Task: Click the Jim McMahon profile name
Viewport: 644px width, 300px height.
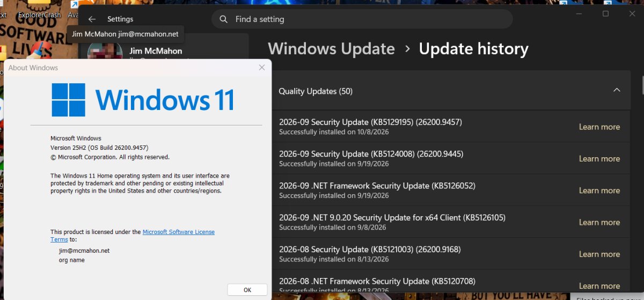Action: (x=156, y=51)
